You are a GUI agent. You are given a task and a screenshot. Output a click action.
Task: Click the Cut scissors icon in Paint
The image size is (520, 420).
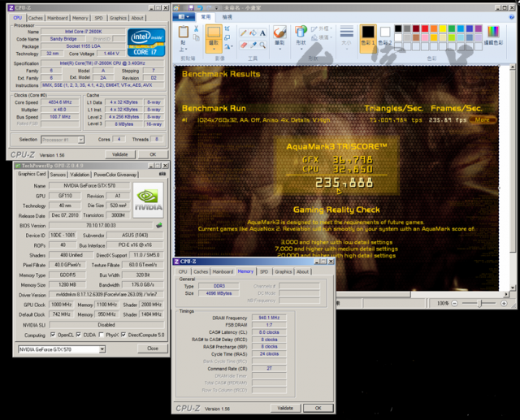(196, 29)
